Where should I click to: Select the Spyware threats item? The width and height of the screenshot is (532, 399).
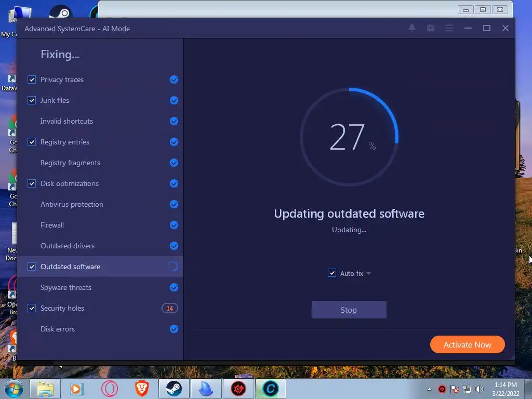point(100,287)
